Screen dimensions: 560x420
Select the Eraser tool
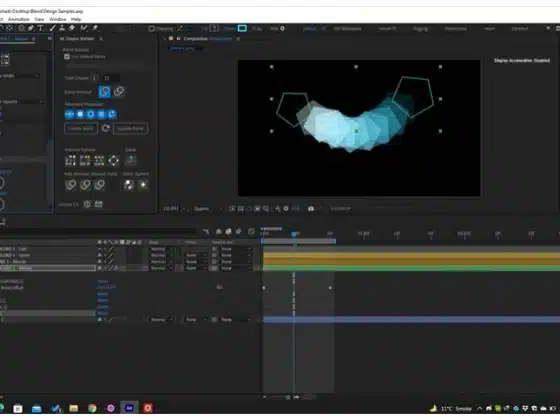[x=72, y=28]
